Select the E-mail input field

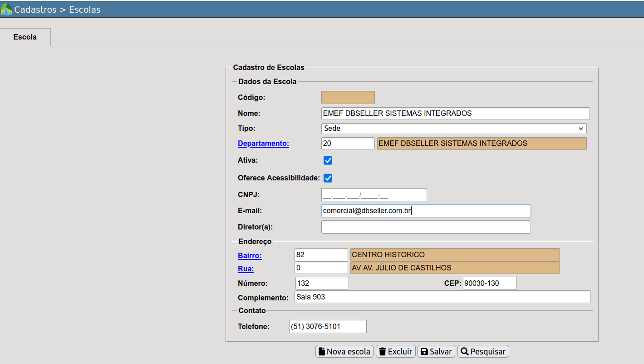click(x=426, y=211)
